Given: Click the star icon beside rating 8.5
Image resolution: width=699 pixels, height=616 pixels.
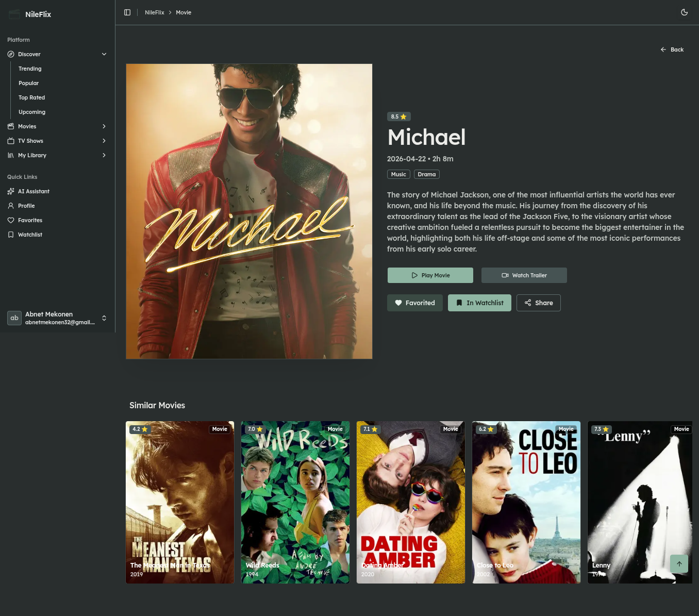Looking at the screenshot, I should (x=404, y=116).
